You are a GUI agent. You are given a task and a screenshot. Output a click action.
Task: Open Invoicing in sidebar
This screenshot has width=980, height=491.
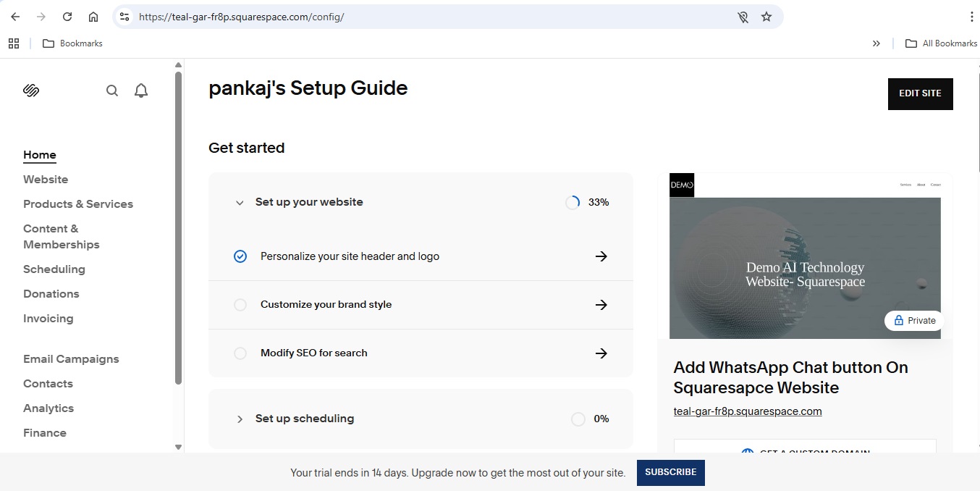pyautogui.click(x=48, y=319)
